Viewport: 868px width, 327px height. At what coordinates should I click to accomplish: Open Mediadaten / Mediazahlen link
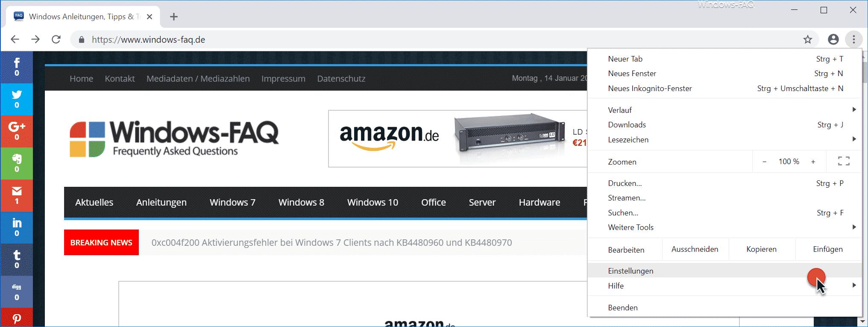198,79
